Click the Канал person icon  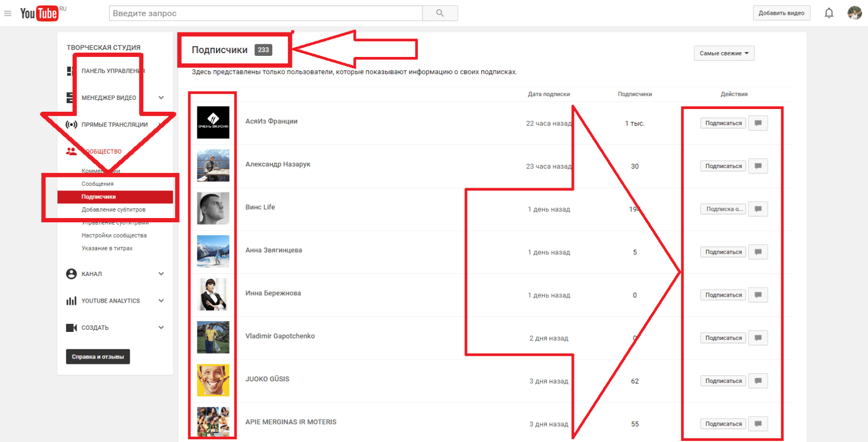(71, 274)
